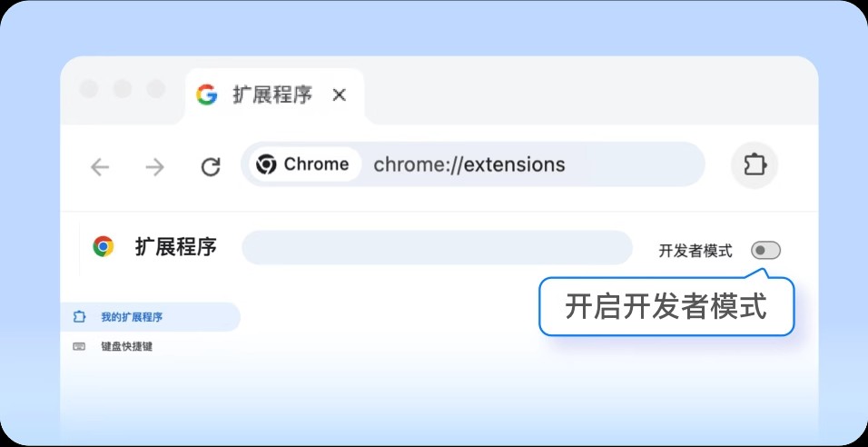
Task: Click the back navigation arrow
Action: point(100,166)
